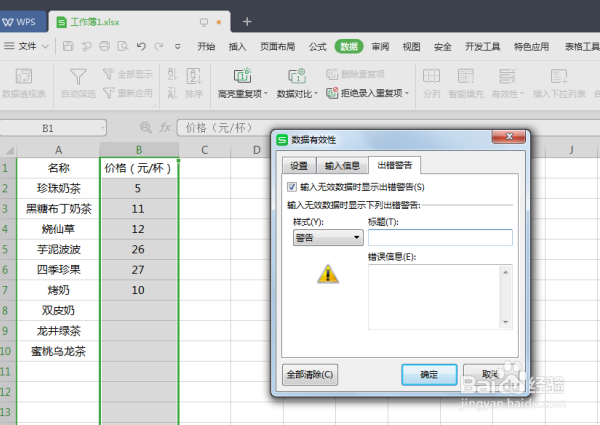Click the 标题 title input field
The image size is (600, 425).
(440, 237)
